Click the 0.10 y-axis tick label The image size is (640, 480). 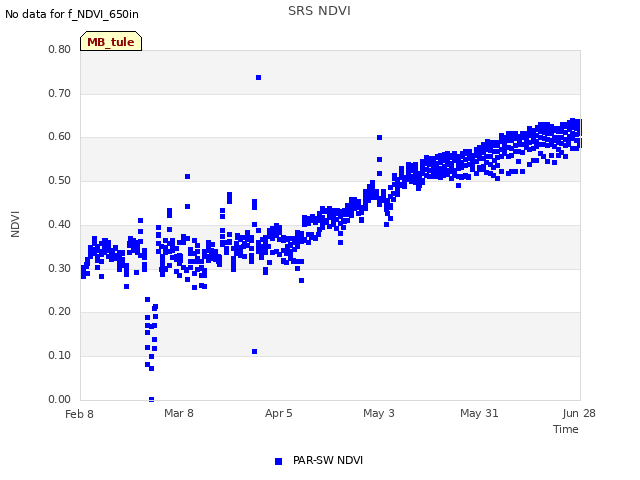click(x=60, y=356)
